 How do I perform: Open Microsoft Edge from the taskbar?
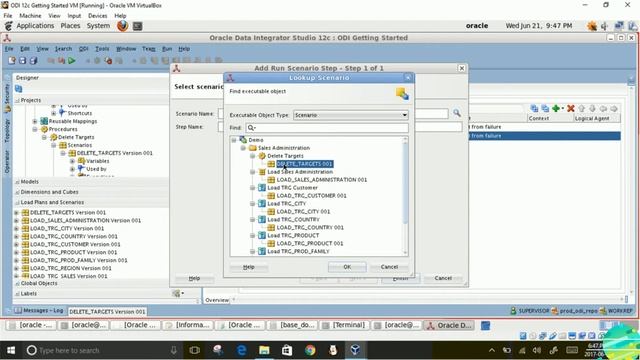pyautogui.click(x=241, y=350)
